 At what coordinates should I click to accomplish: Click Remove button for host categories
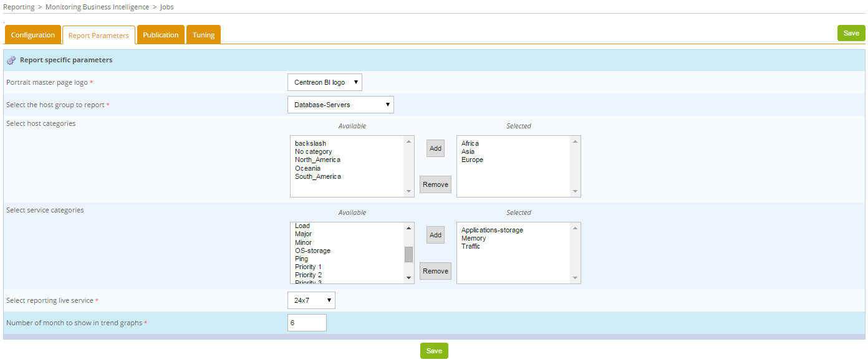(x=435, y=184)
